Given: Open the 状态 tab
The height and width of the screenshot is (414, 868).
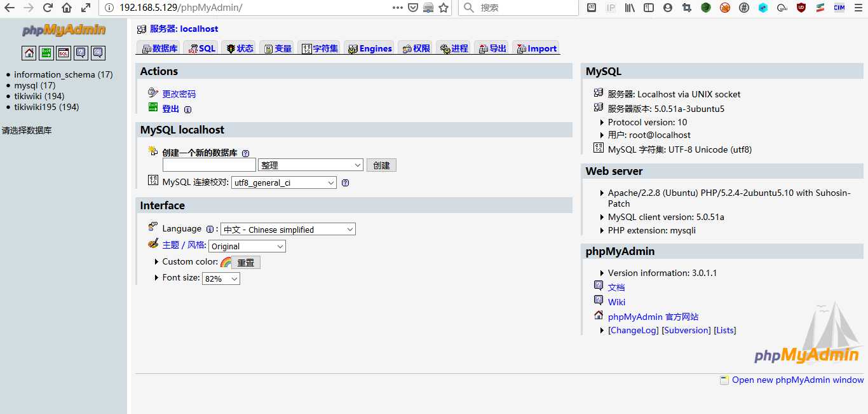Looking at the screenshot, I should pos(238,48).
